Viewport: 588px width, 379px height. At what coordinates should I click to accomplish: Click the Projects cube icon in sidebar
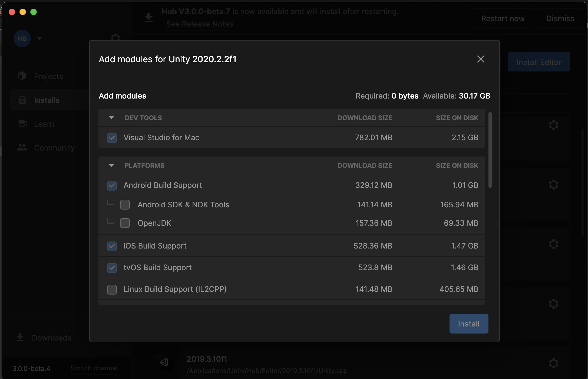(22, 76)
